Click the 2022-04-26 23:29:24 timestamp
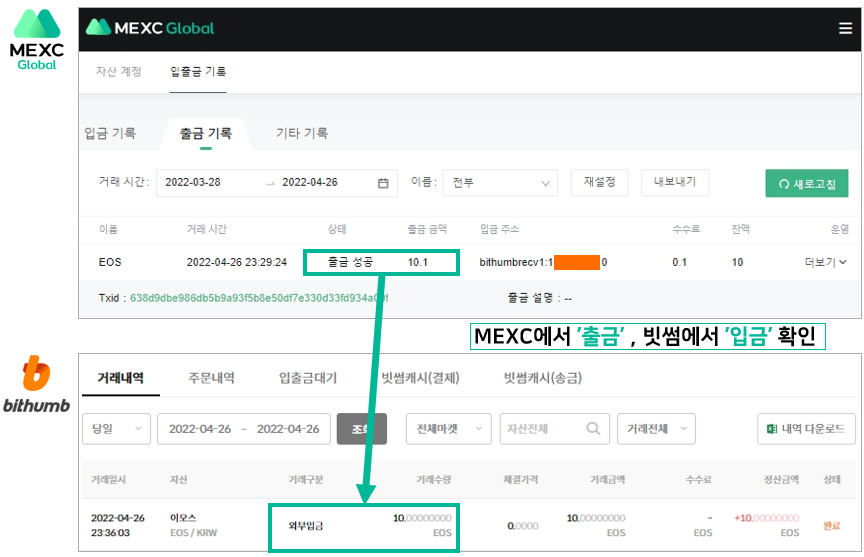Image resolution: width=864 pixels, height=557 pixels. tap(237, 262)
